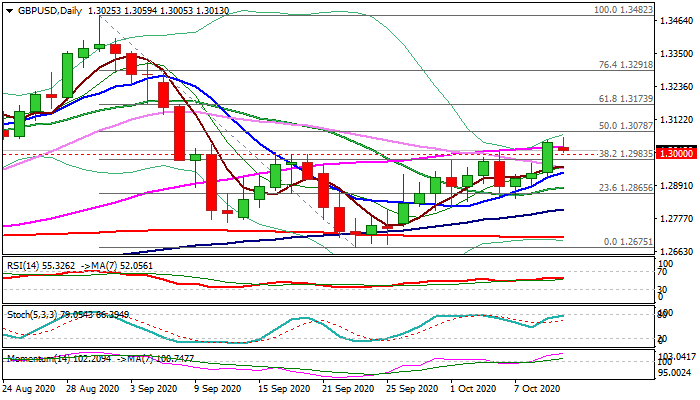Select the 61.8 1.31739 Fibonacci label
Image resolution: width=700 pixels, height=400 pixels.
click(x=626, y=99)
